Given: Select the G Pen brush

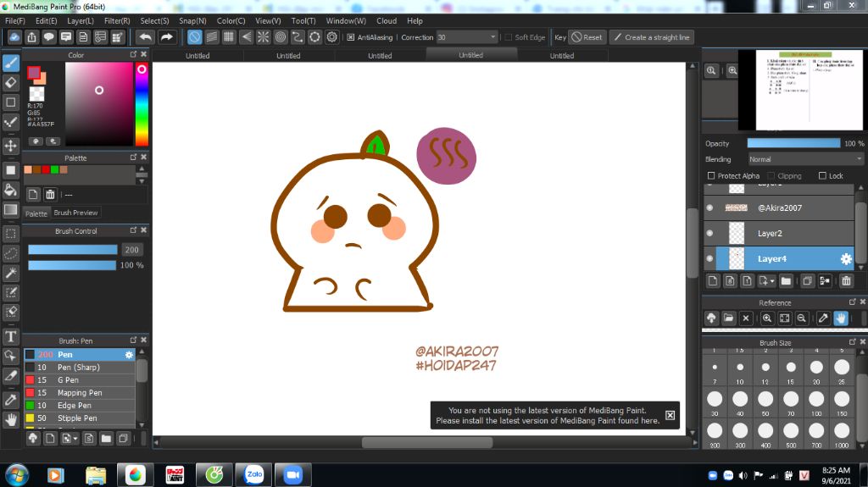Looking at the screenshot, I should click(80, 380).
